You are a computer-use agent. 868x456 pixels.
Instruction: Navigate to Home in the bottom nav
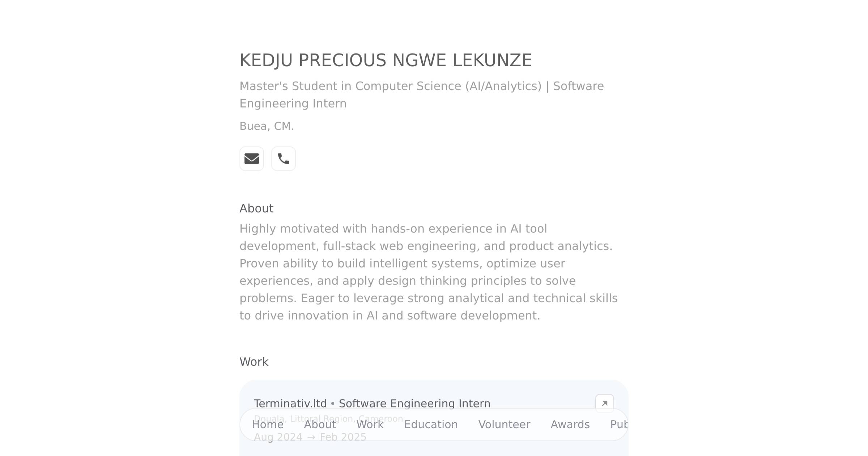tap(268, 424)
